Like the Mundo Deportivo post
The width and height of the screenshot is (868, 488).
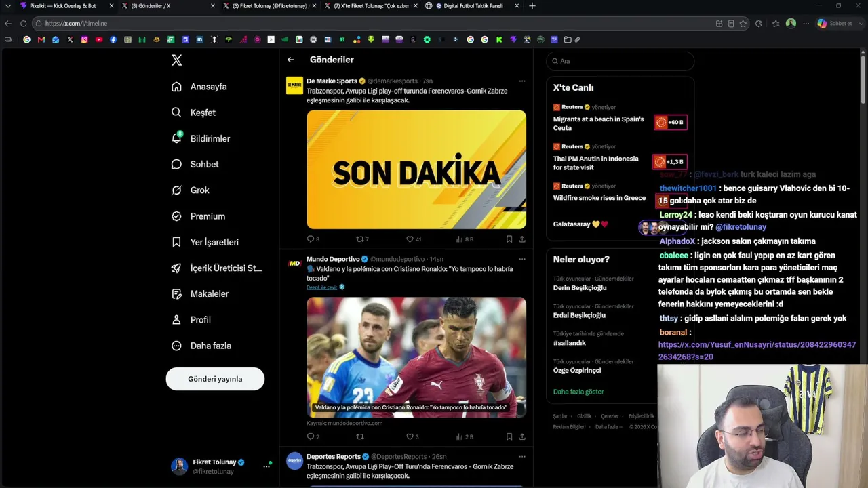pos(412,437)
